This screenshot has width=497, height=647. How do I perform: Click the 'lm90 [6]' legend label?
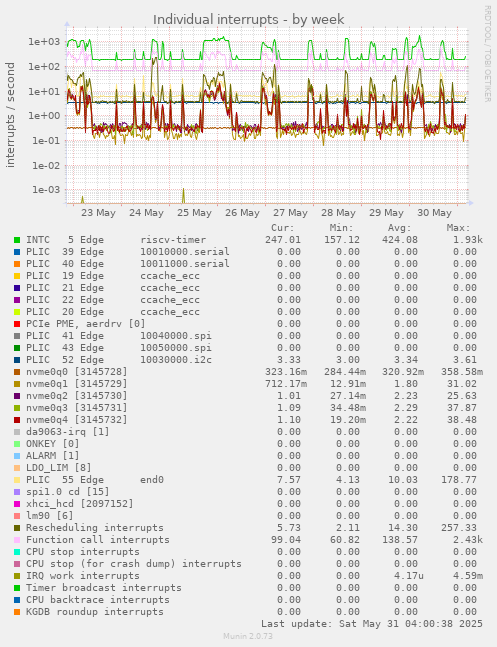click(x=50, y=516)
